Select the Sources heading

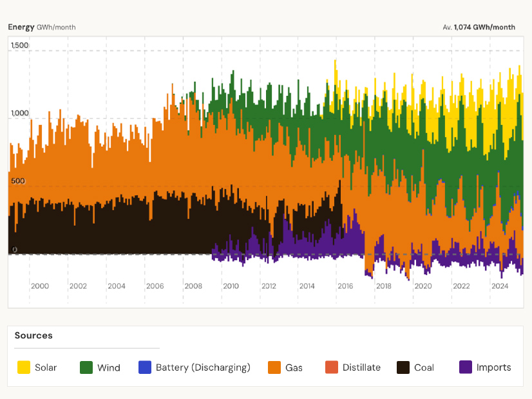(x=33, y=335)
